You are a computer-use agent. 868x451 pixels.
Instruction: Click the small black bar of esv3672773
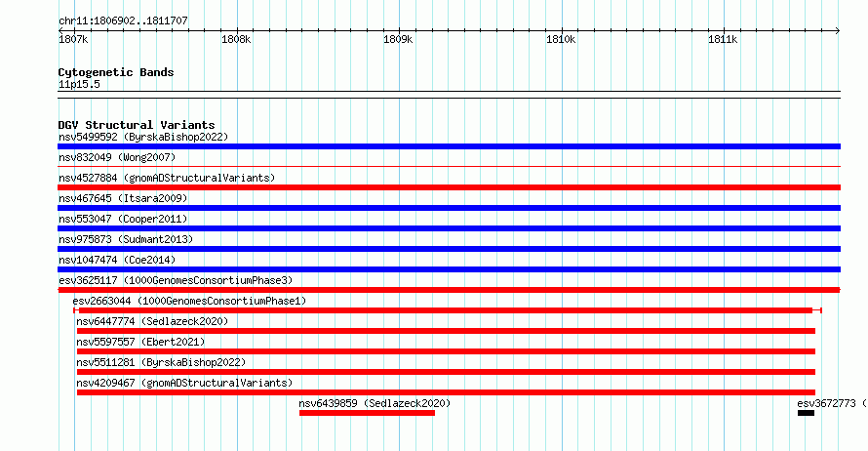806,413
